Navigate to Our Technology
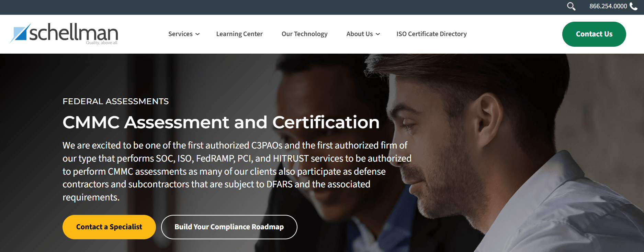 (x=304, y=34)
